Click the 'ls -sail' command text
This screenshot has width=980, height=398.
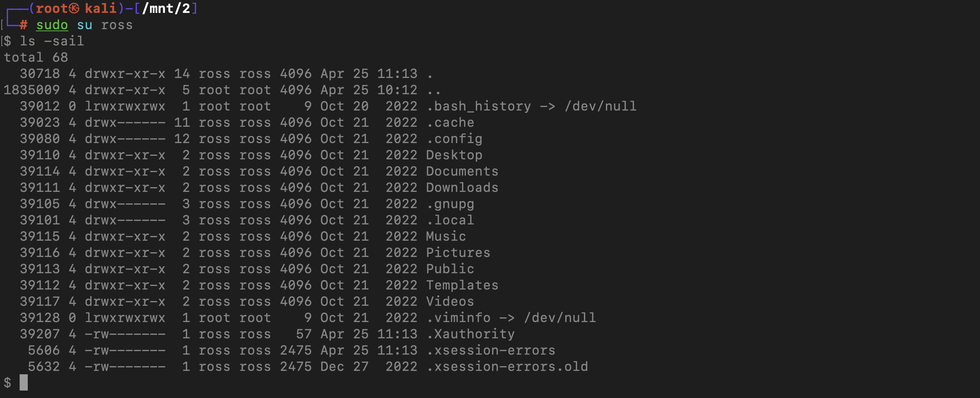(x=52, y=41)
